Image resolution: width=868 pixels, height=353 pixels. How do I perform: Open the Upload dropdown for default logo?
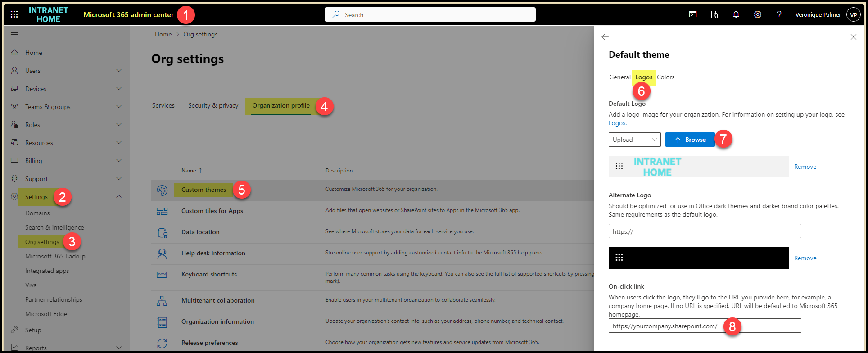[x=634, y=140]
